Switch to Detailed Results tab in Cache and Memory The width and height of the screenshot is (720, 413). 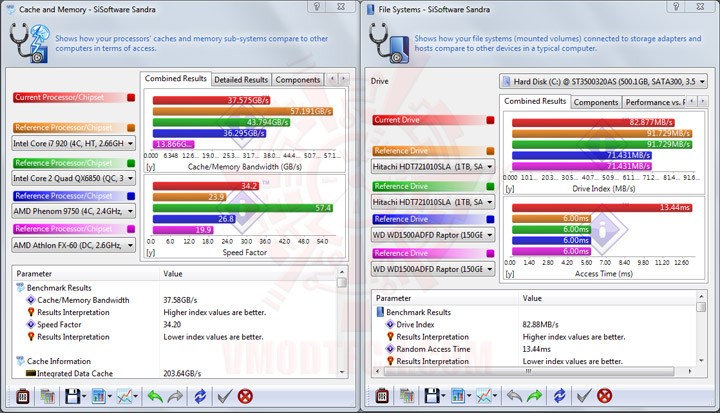[x=241, y=80]
